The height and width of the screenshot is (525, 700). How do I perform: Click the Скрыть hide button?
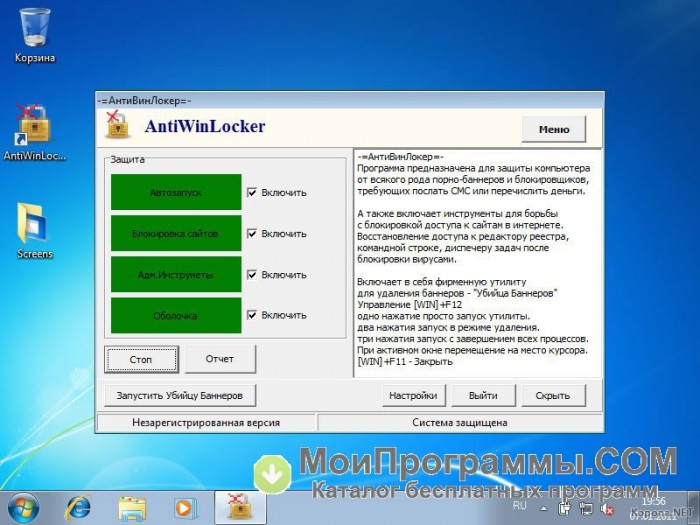[x=553, y=396]
